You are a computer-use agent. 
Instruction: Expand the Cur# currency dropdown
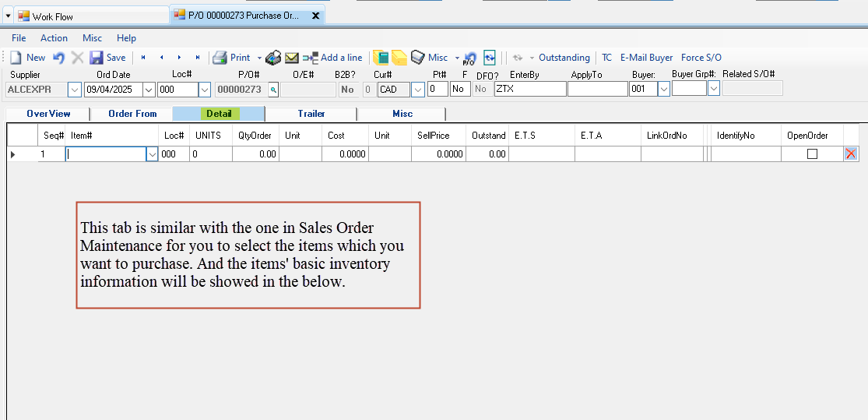(x=418, y=89)
